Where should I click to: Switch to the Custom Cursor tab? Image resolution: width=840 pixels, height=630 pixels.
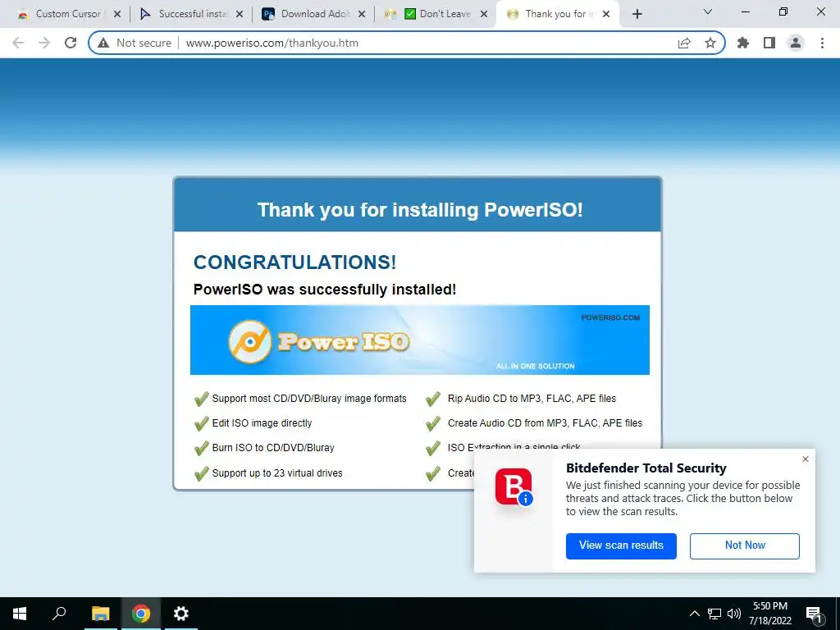[x=67, y=14]
